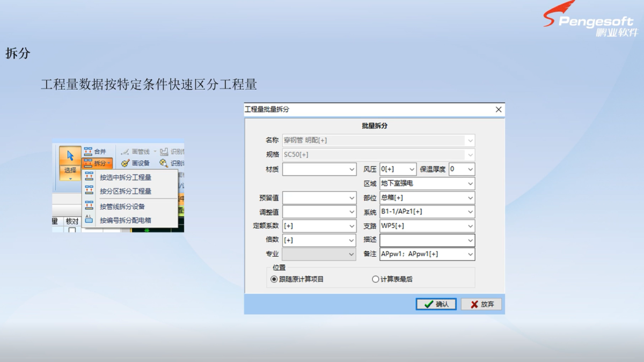The image size is (644, 362).
Task: Click the icon beside 按管线拆分设备
Action: click(x=89, y=206)
